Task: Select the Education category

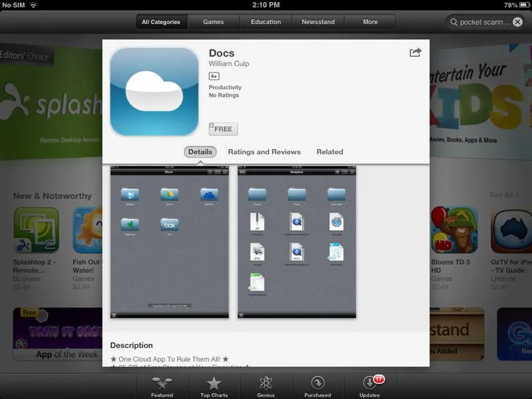Action: [x=266, y=22]
